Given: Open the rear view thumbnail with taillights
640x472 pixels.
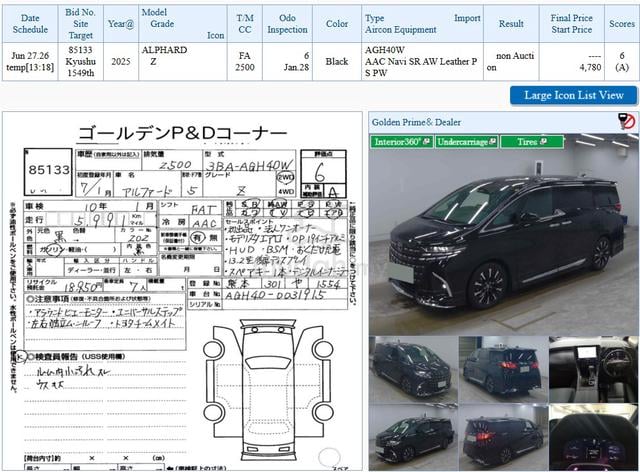Looking at the screenshot, I should point(503,369).
